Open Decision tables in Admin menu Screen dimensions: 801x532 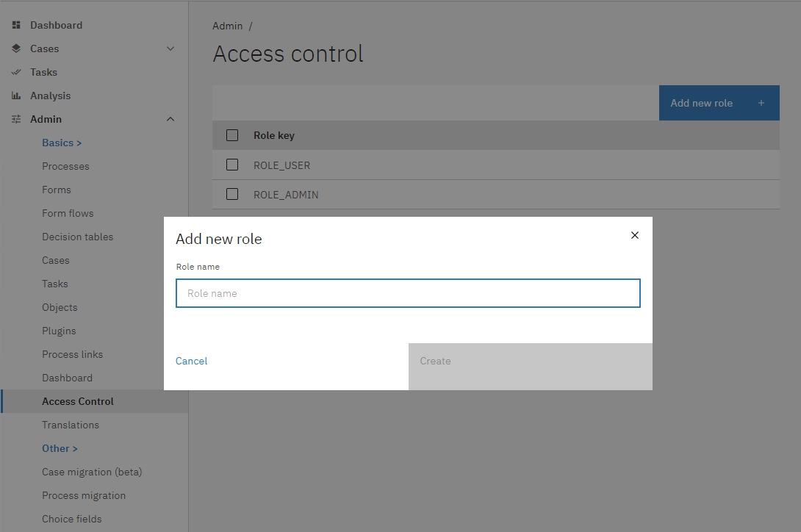(x=77, y=237)
